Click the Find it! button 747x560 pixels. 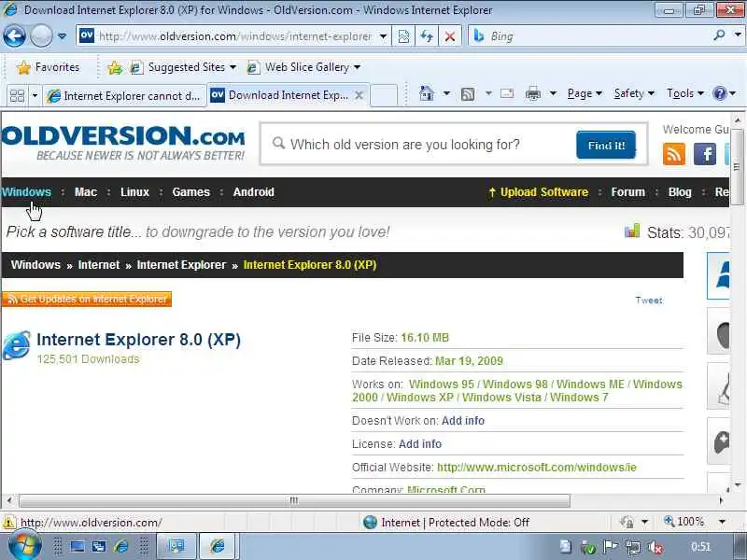click(606, 145)
